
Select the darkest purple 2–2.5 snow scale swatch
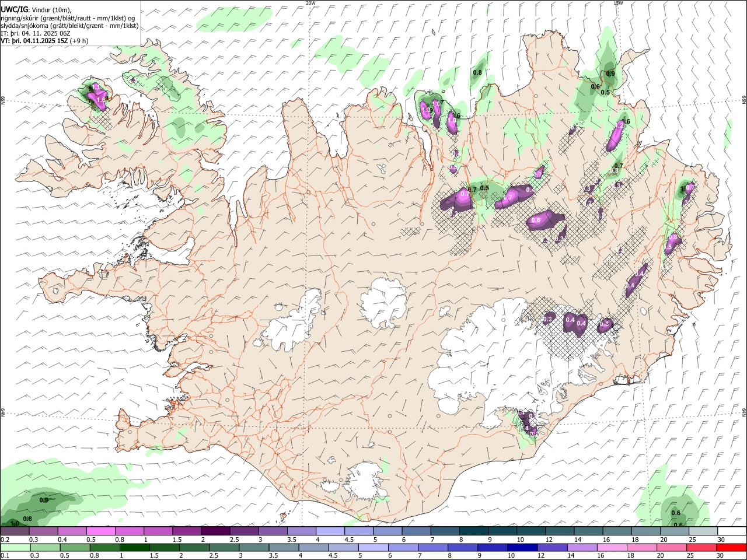tap(215, 531)
